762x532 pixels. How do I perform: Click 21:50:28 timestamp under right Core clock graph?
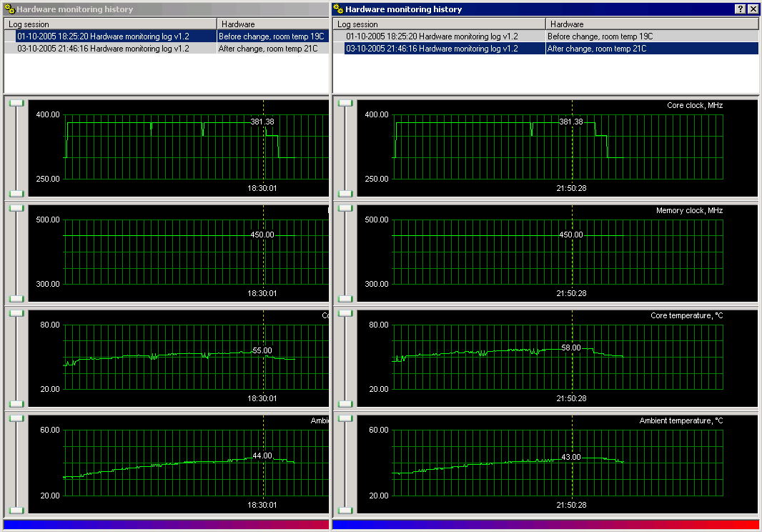(572, 188)
